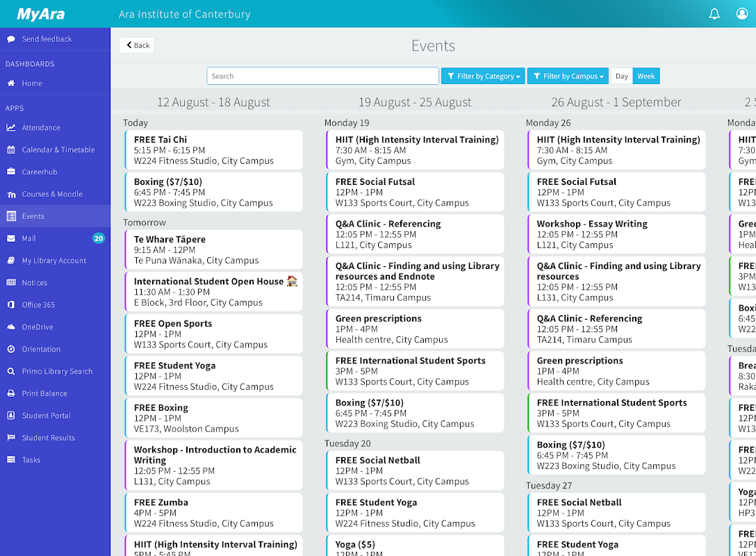Click the Orientation compass icon
Viewport: 756px width, 556px height.
10,350
